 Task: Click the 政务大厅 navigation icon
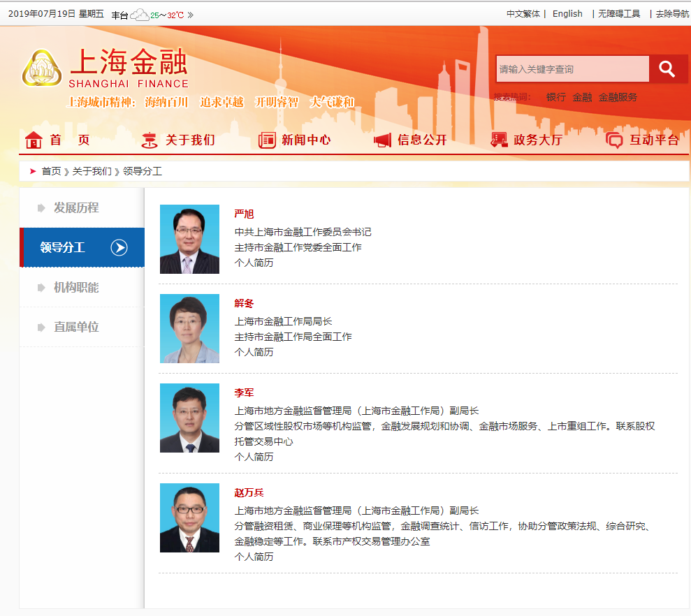click(499, 140)
